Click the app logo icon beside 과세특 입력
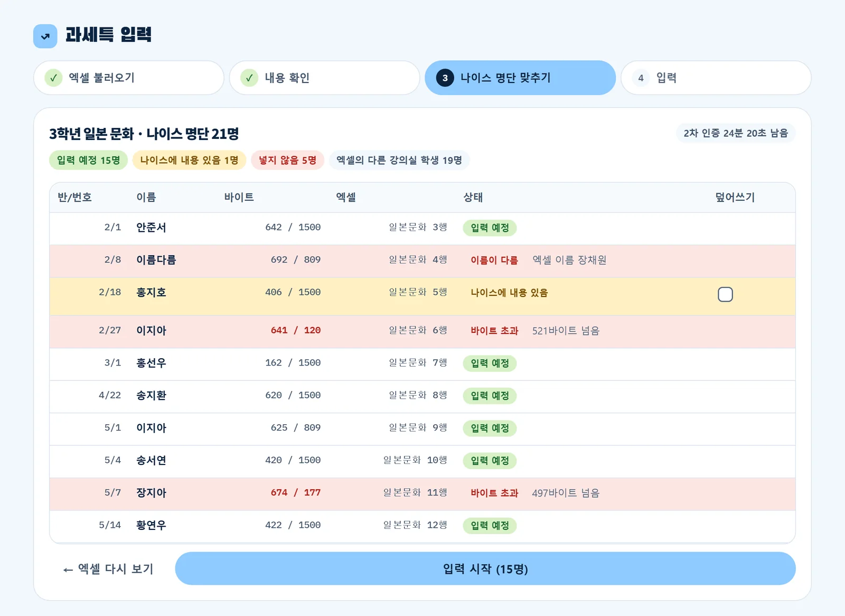 45,36
